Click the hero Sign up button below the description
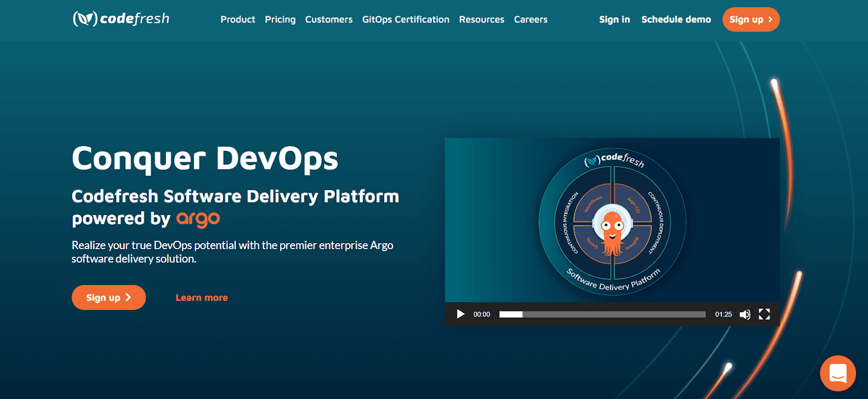 click(108, 297)
